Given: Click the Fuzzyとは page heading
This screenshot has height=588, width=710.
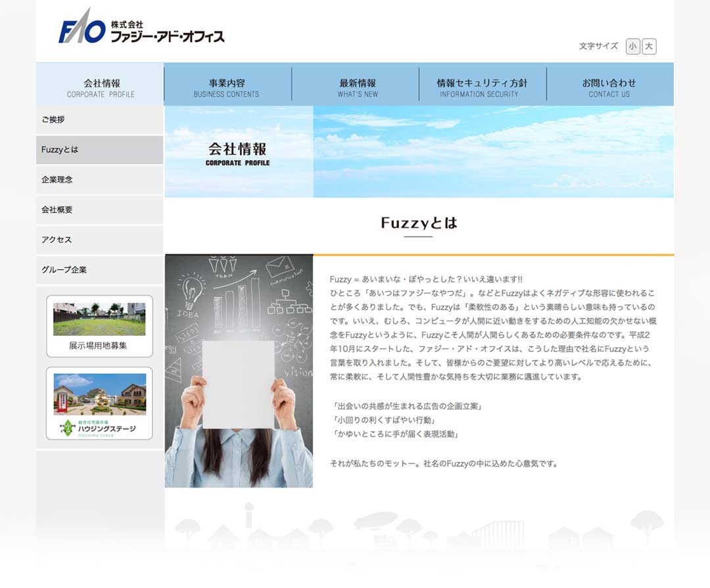Looking at the screenshot, I should click(419, 223).
